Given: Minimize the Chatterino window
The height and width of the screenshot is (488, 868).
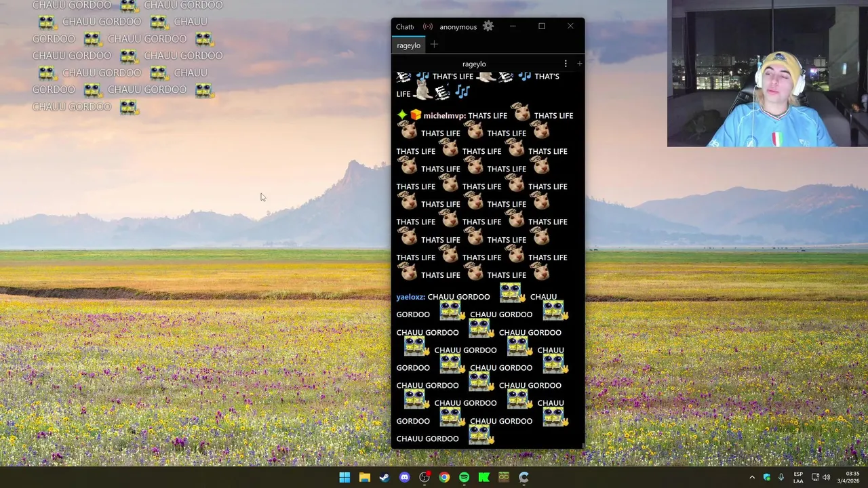Looking at the screenshot, I should 513,26.
